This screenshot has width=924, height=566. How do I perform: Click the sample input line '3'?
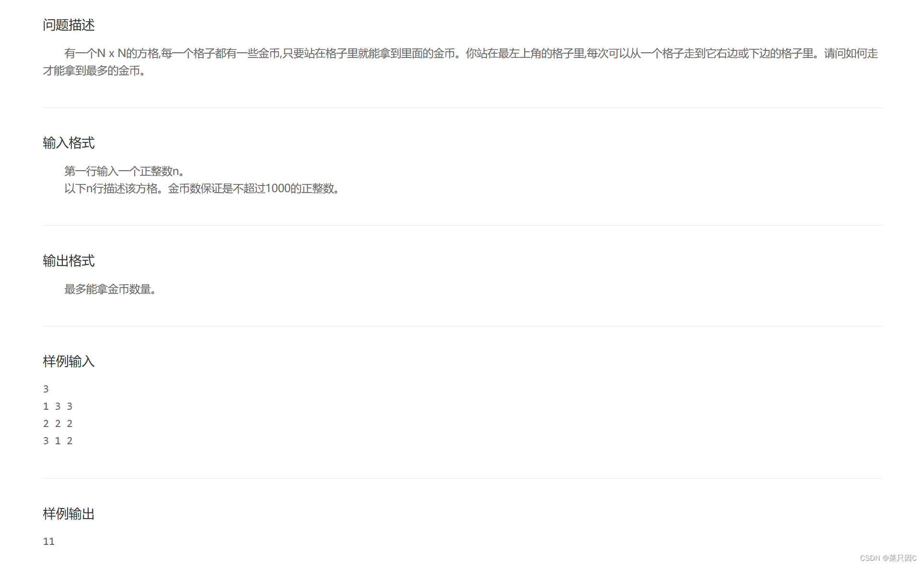point(46,389)
